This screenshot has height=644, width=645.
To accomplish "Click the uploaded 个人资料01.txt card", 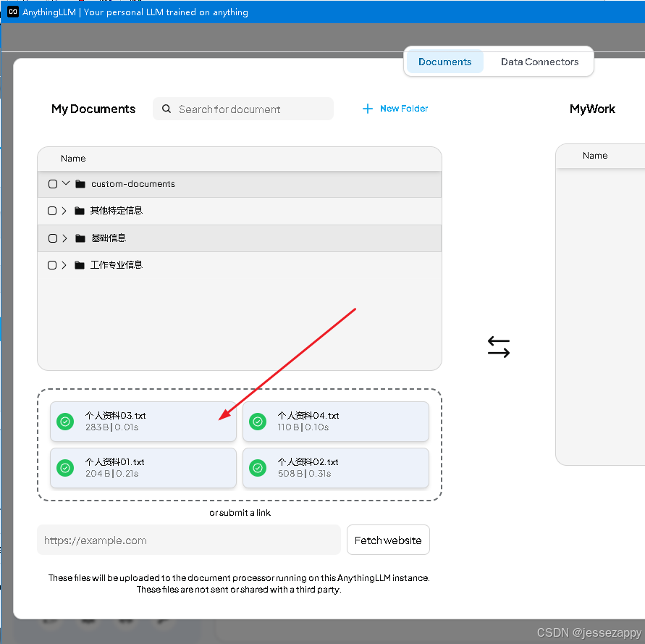I will (x=143, y=468).
